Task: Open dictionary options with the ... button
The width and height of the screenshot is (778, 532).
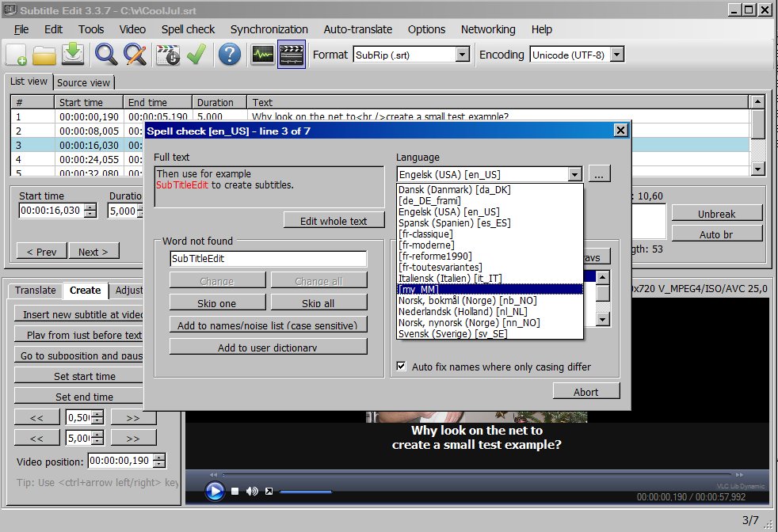Action: coord(599,174)
